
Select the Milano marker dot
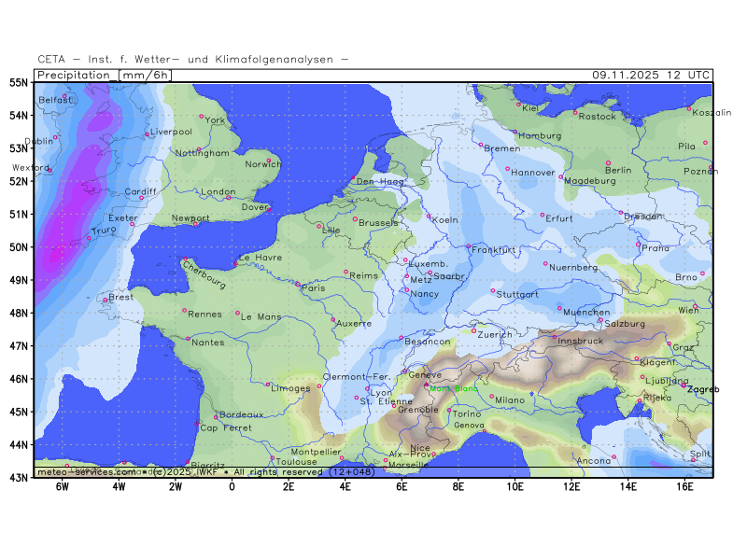(492, 396)
